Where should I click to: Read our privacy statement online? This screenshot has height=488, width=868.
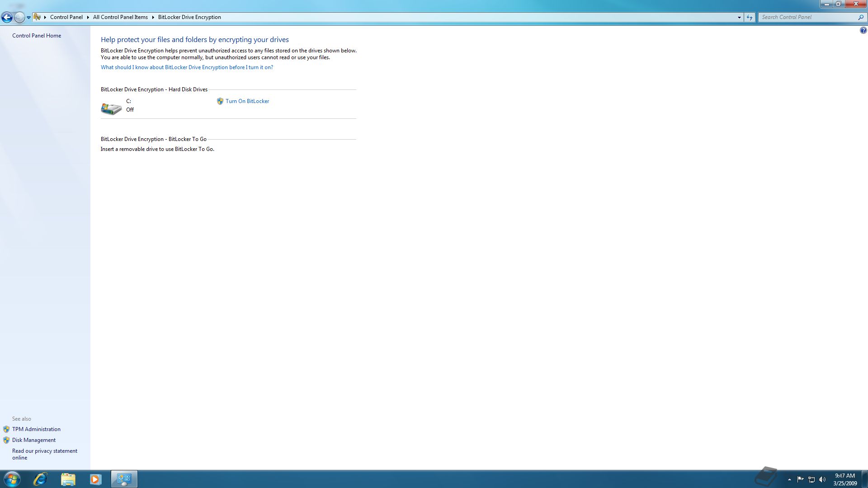pos(45,454)
